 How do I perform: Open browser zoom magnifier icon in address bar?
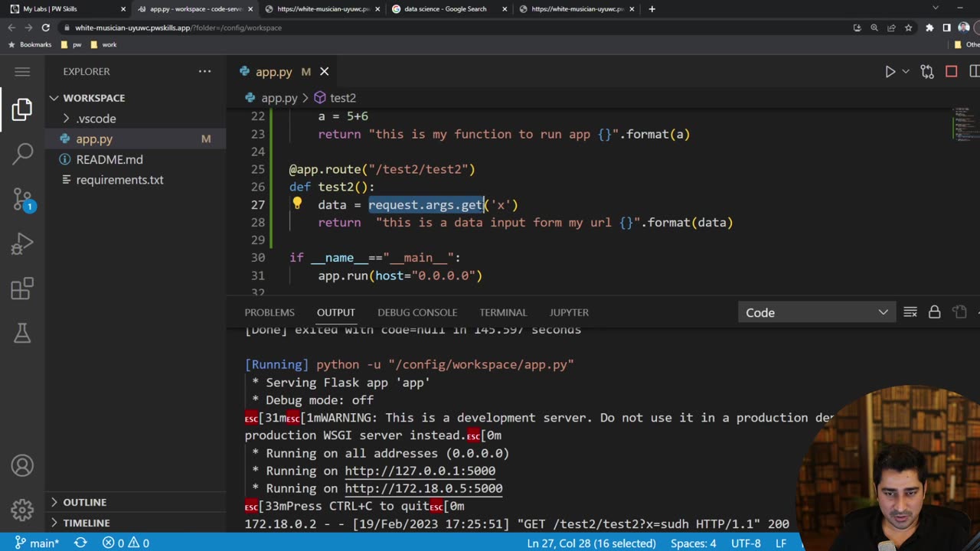[x=874, y=28]
